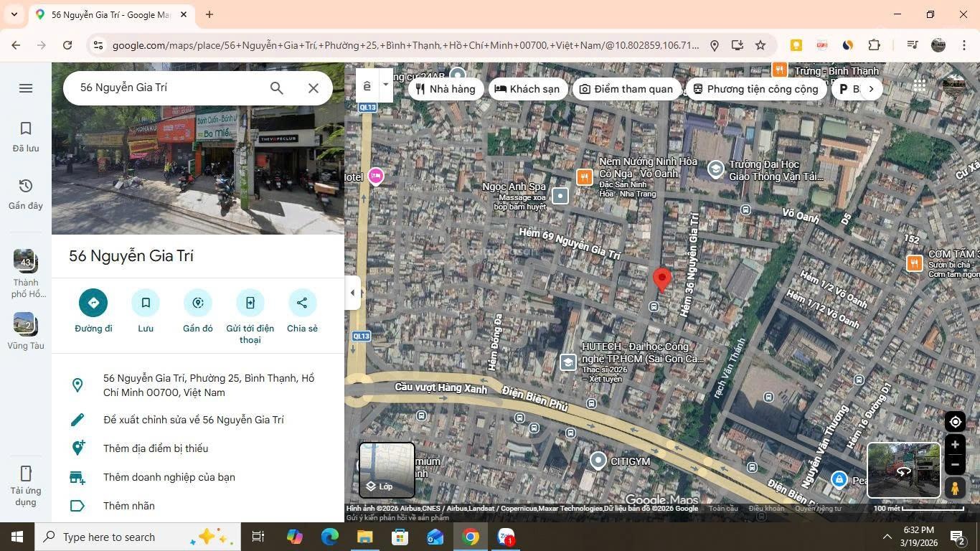
Task: Show more category chips with the right arrow
Action: click(871, 89)
